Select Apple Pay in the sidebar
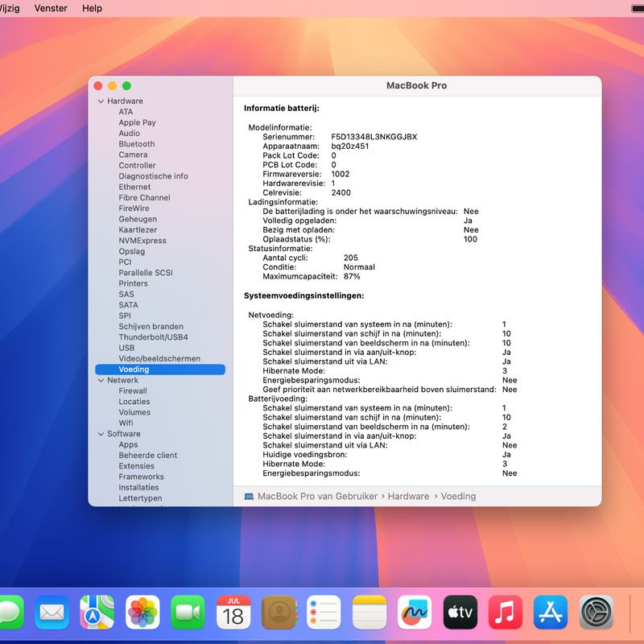 click(x=137, y=122)
